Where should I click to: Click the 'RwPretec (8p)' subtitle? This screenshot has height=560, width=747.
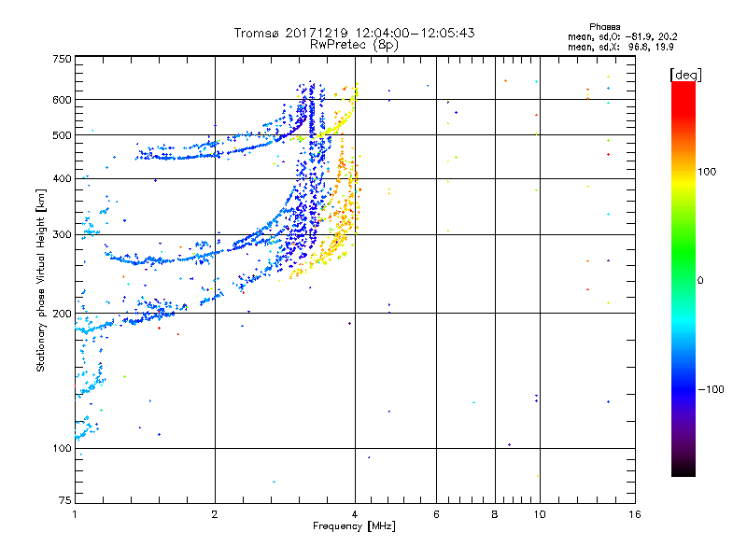354,45
